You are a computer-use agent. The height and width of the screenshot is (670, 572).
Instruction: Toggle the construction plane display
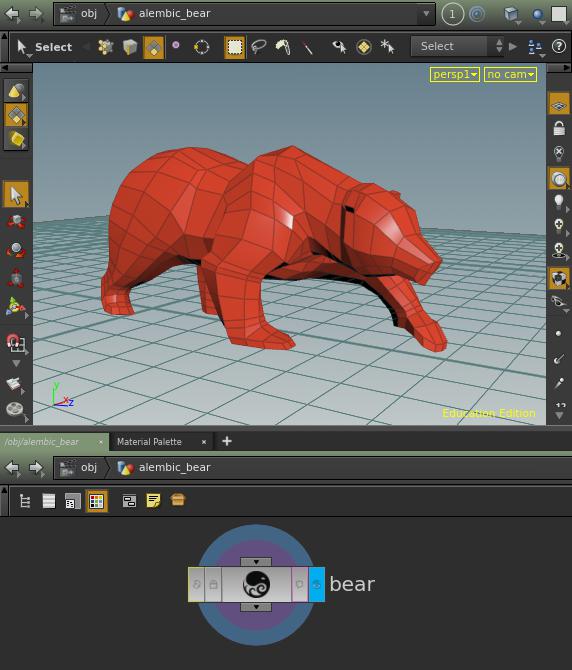(x=559, y=104)
